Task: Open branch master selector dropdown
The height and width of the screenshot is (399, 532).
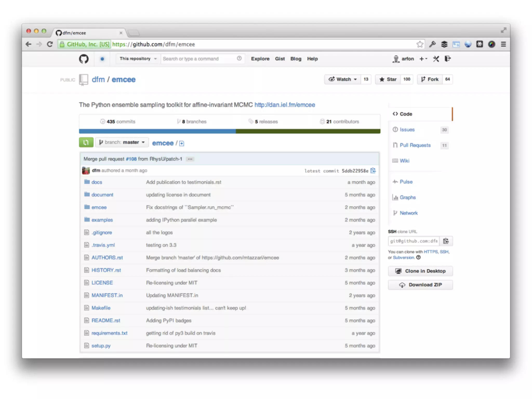Action: [122, 142]
